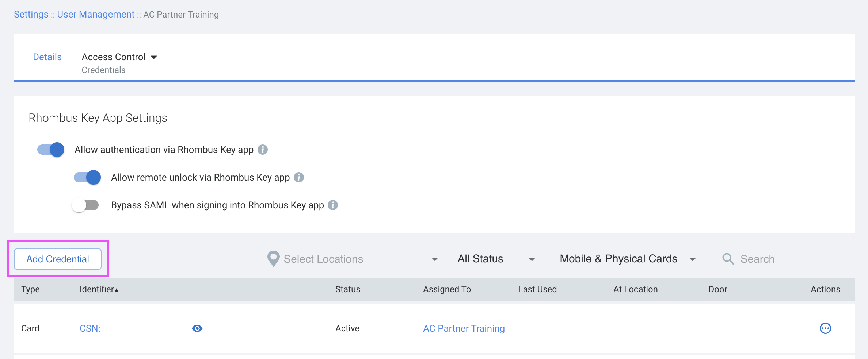Open the Select Locations pin icon
868x359 pixels.
tap(273, 258)
